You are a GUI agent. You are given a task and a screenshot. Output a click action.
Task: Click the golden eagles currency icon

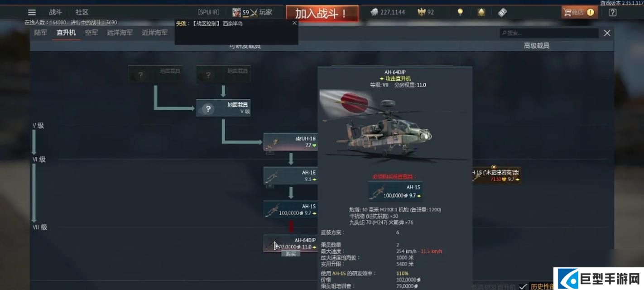click(421, 12)
